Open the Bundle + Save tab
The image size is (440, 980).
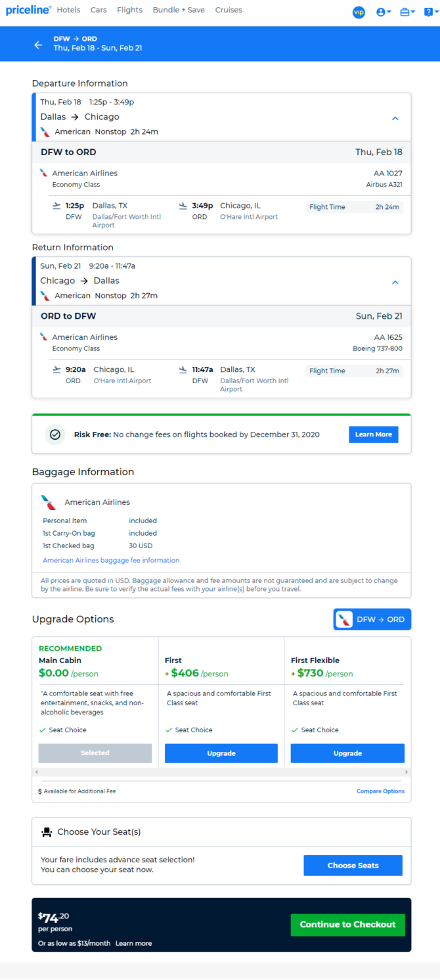[x=179, y=10]
